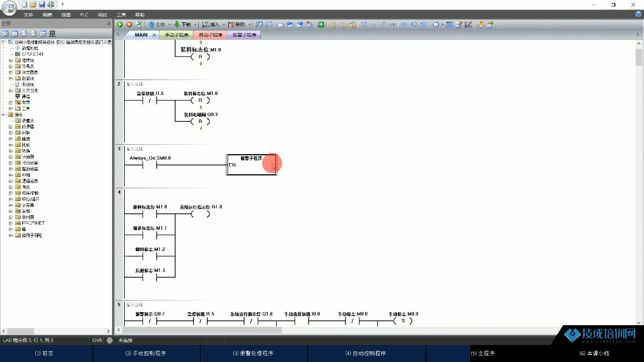The width and height of the screenshot is (644, 362).
Task: Go to chapter (6) 本课小结
Action: click(x=594, y=354)
